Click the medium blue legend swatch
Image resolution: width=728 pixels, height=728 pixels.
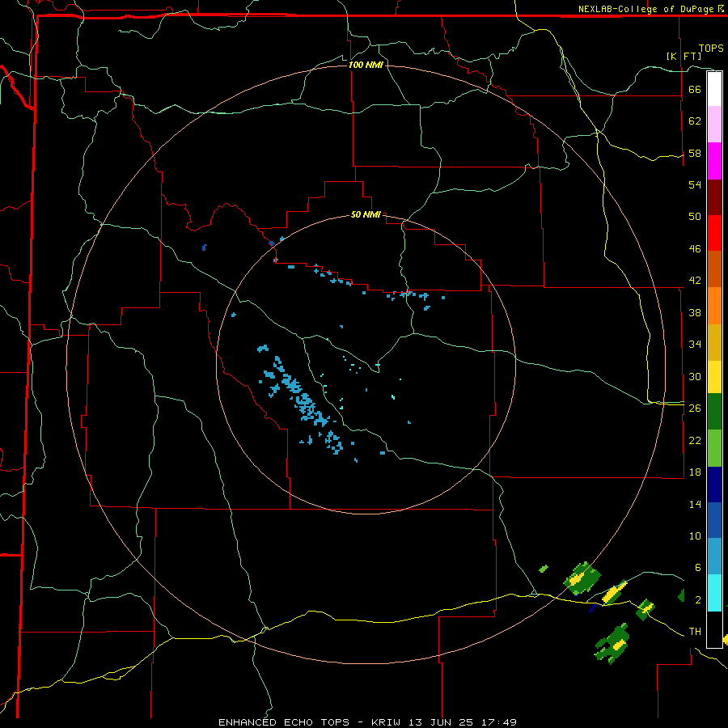(714, 520)
